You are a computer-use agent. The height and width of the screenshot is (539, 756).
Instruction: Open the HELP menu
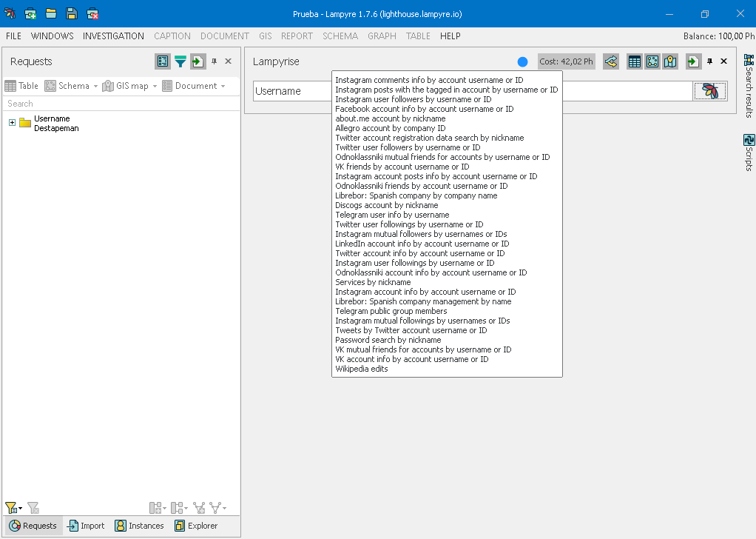(x=450, y=36)
